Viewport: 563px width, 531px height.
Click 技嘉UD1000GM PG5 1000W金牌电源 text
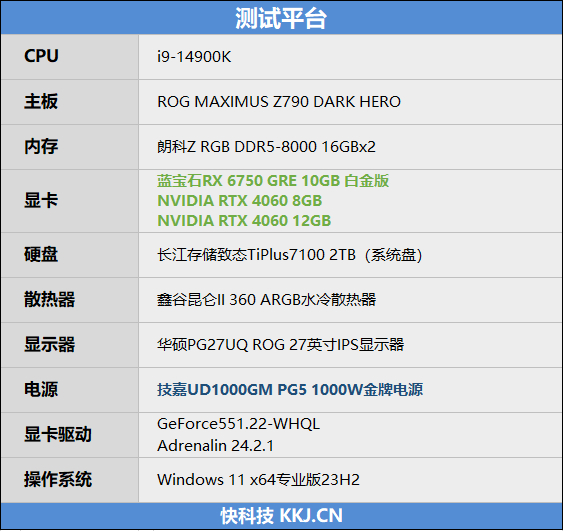290,390
